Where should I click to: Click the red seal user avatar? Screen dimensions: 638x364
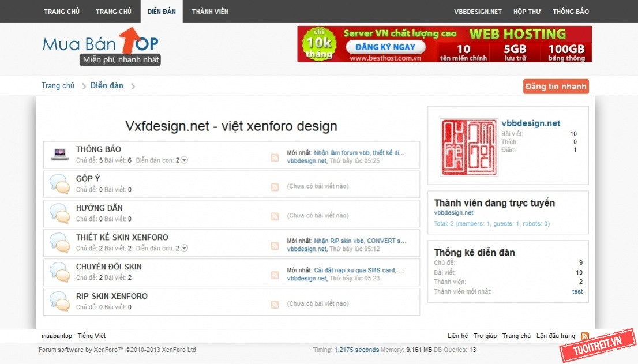pos(468,148)
